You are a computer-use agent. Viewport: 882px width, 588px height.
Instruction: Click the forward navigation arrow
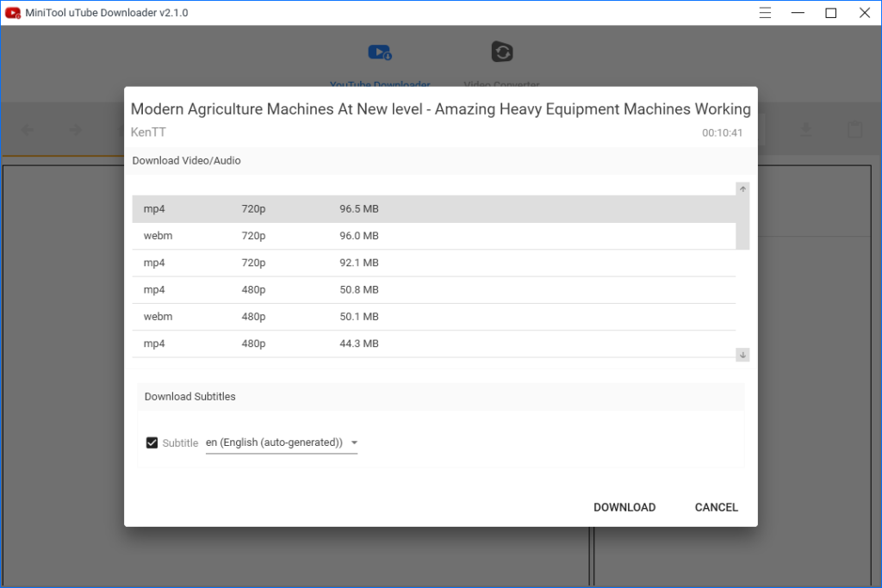[x=75, y=130]
